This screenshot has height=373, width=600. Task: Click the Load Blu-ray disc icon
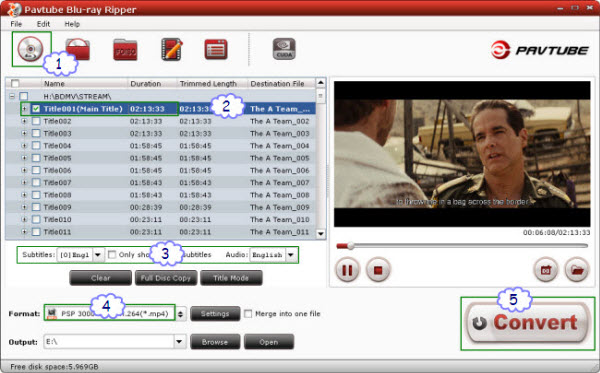coord(30,49)
